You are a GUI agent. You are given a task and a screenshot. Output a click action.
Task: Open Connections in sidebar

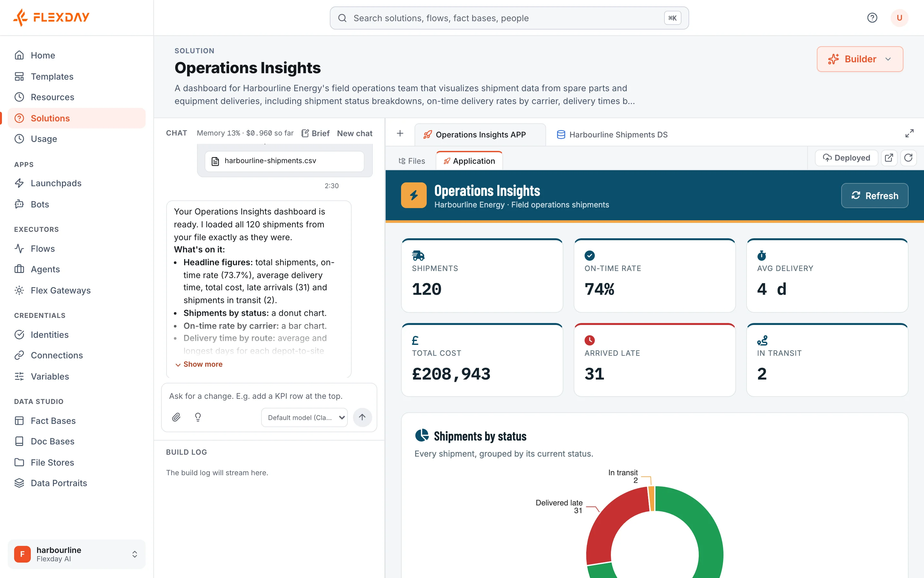(x=76, y=355)
